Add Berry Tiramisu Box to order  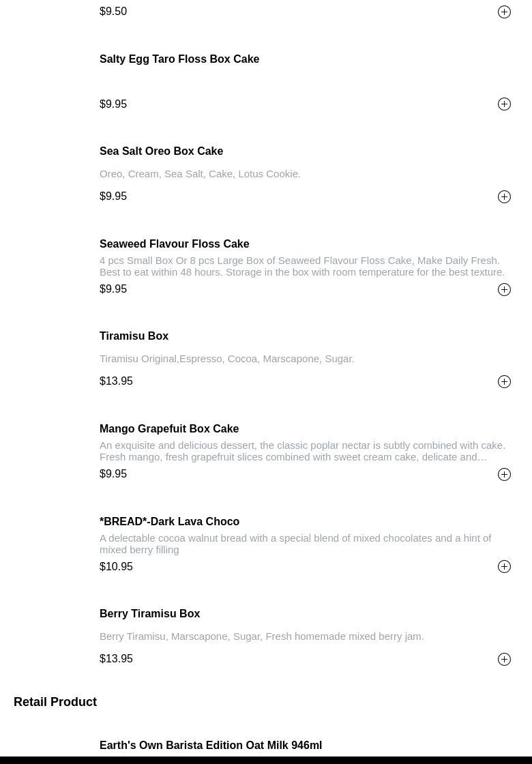point(504,659)
